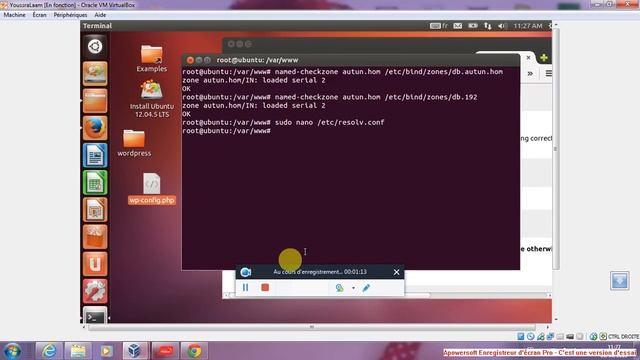Open keyboard layout fr indicator
640x360 pixels.
tap(439, 26)
